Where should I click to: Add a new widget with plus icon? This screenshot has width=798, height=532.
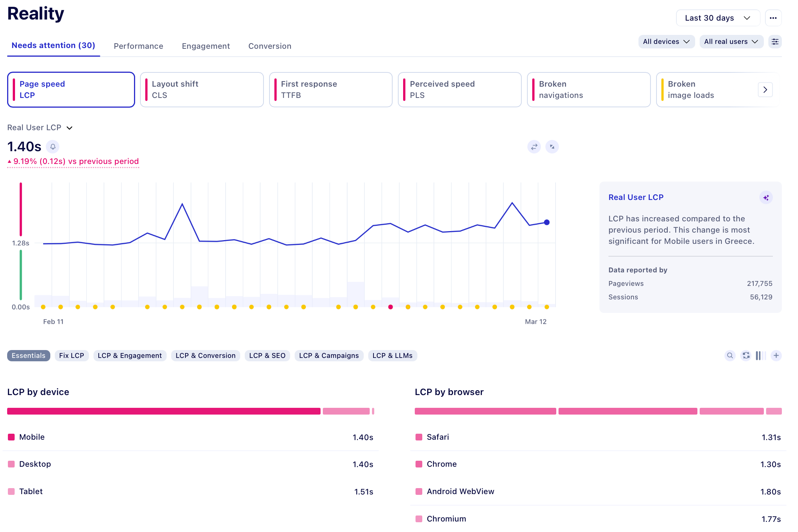tap(776, 355)
